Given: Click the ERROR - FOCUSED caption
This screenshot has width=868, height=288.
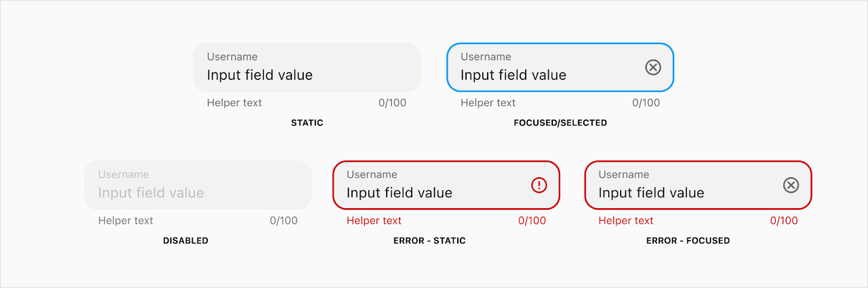Looking at the screenshot, I should [688, 241].
